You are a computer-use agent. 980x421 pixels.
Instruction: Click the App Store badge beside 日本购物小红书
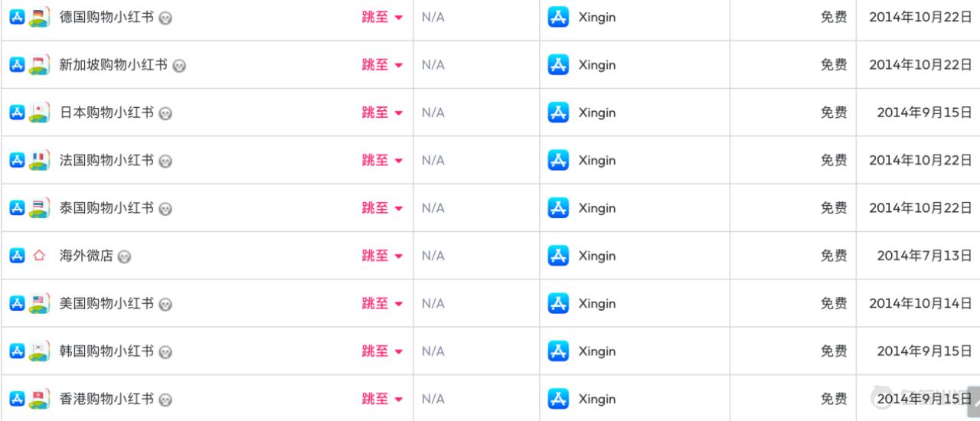tap(17, 113)
